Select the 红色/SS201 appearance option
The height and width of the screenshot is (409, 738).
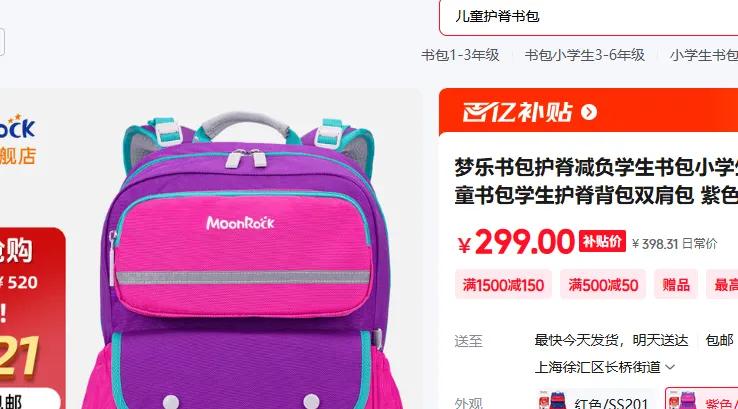pos(591,399)
